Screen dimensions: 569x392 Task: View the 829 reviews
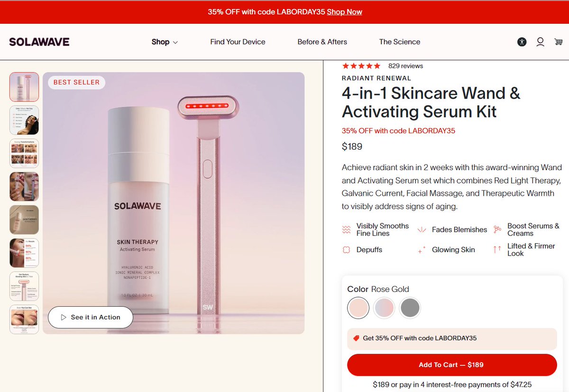pos(405,66)
